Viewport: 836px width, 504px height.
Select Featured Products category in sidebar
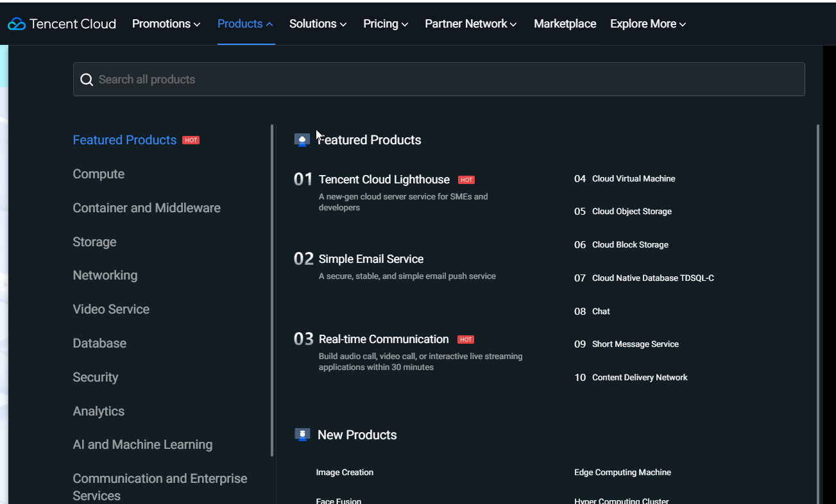pos(124,140)
